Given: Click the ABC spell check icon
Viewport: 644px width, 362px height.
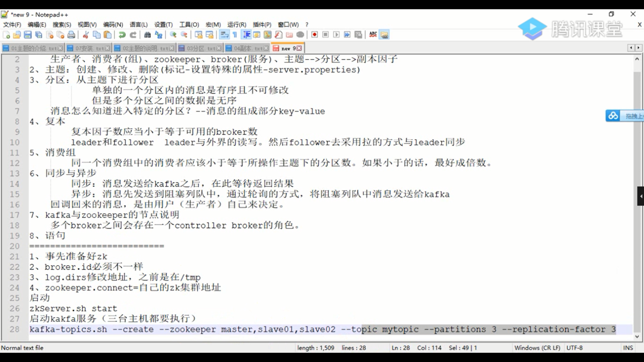Looking at the screenshot, I should [373, 35].
